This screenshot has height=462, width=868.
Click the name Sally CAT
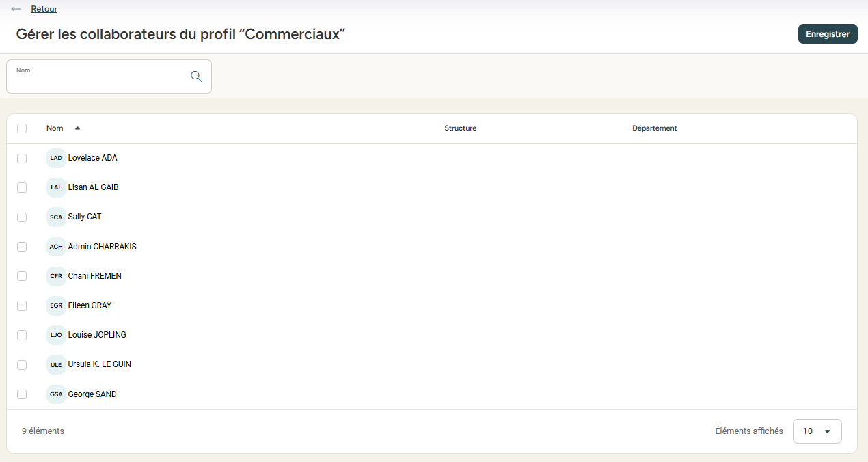[85, 217]
